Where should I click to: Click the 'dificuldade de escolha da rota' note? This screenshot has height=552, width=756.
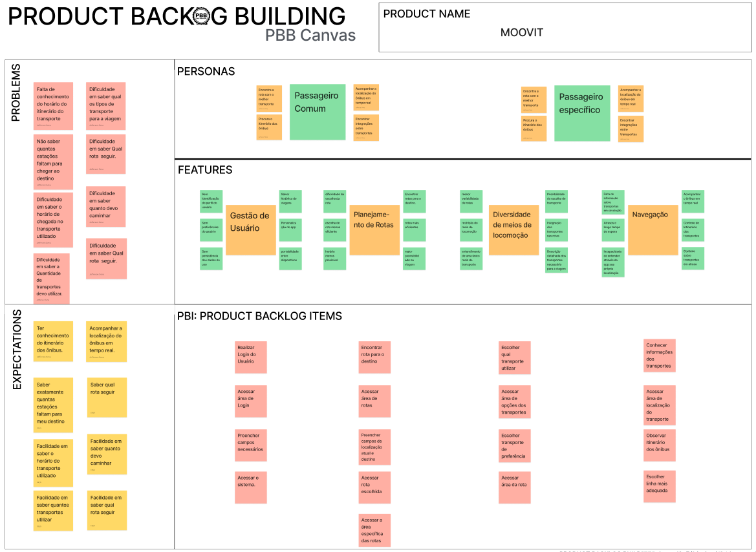pyautogui.click(x=334, y=202)
